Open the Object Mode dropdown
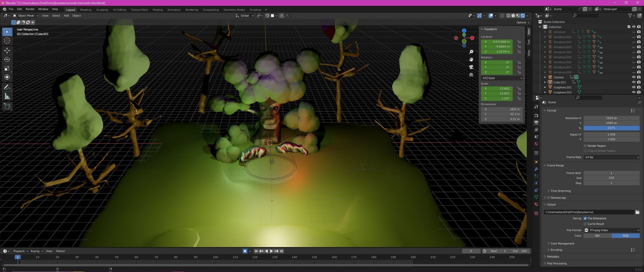Screen dimensions: 644x272 point(26,16)
